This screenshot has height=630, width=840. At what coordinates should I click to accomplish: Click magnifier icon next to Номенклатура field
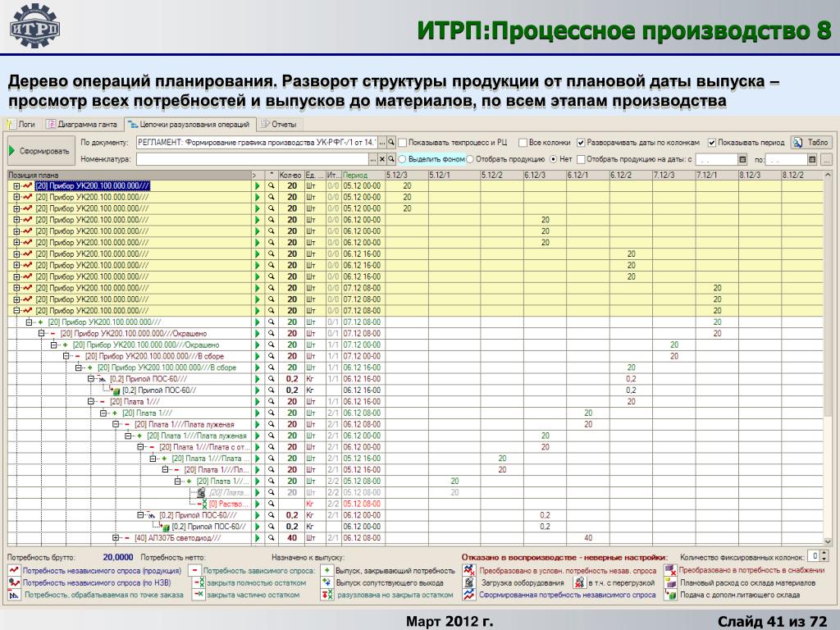coord(391,159)
